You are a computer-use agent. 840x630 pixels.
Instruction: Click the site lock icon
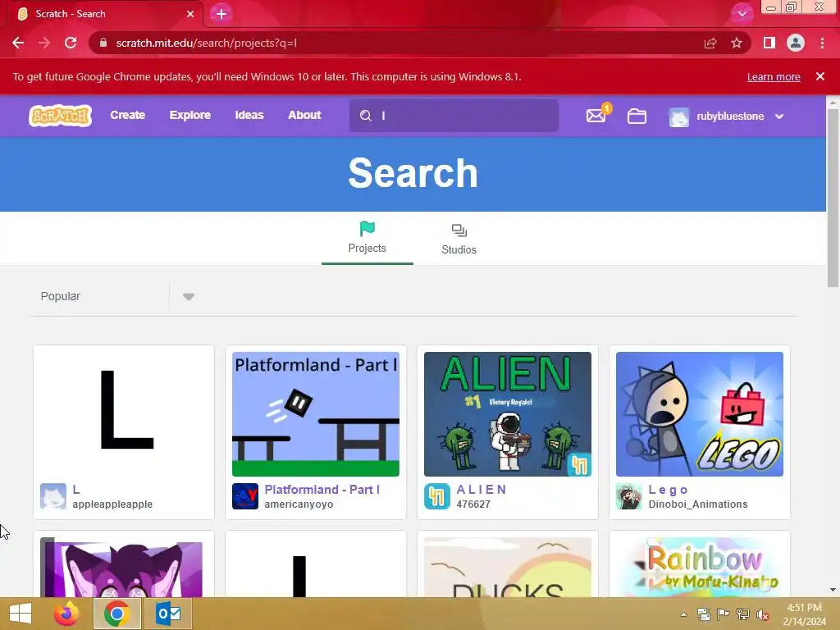tap(103, 43)
